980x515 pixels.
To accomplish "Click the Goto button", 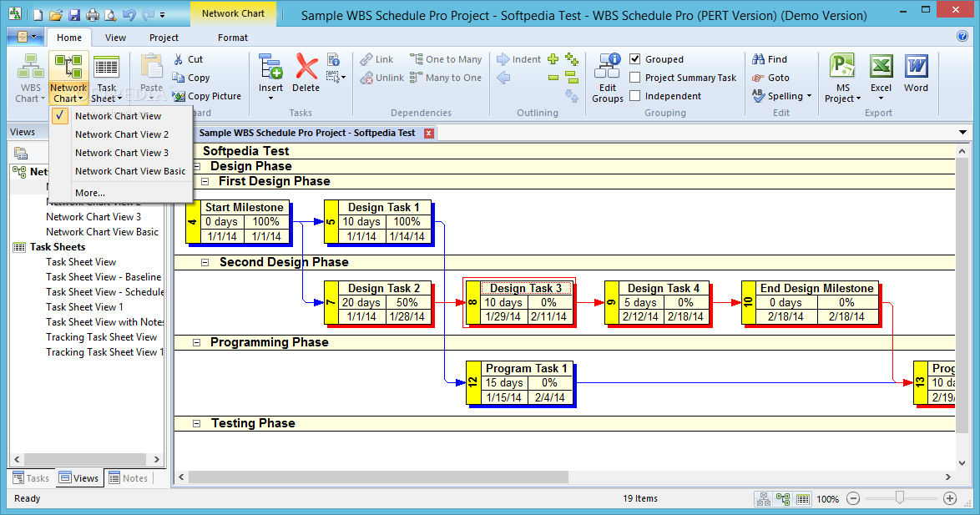I will click(771, 78).
